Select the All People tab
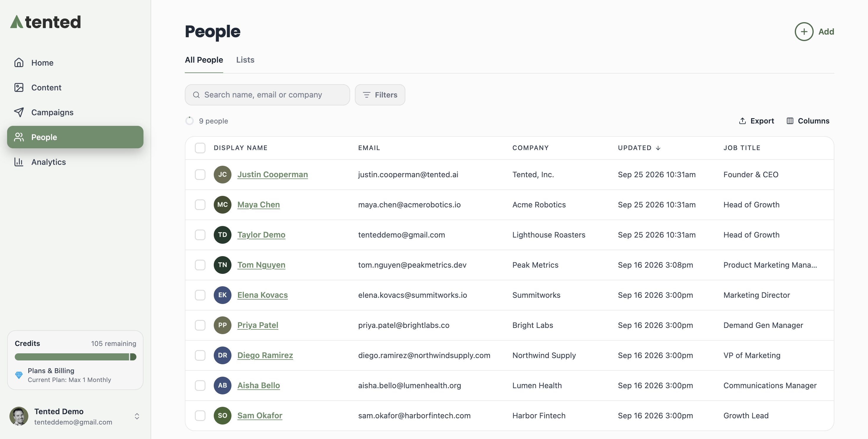This screenshot has width=868, height=439. [x=204, y=60]
